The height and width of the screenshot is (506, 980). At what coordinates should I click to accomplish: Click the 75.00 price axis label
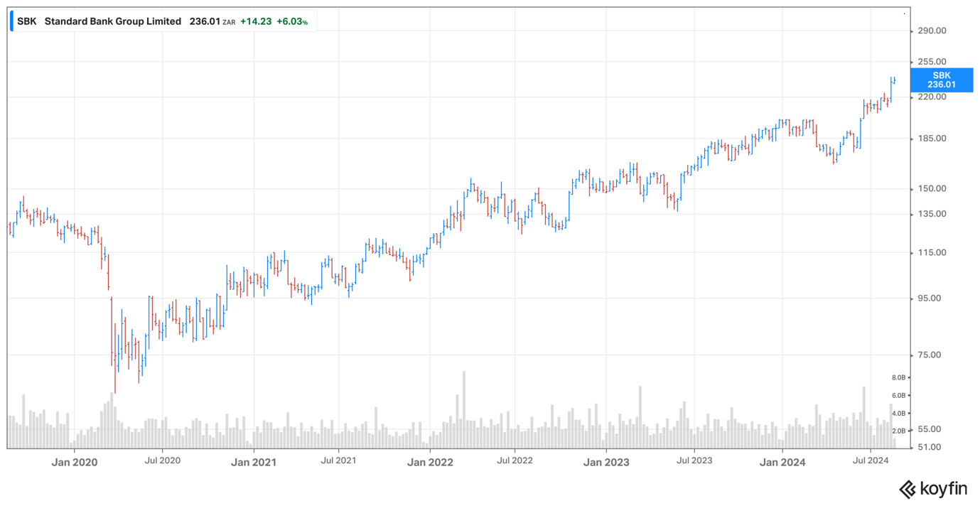(x=929, y=355)
